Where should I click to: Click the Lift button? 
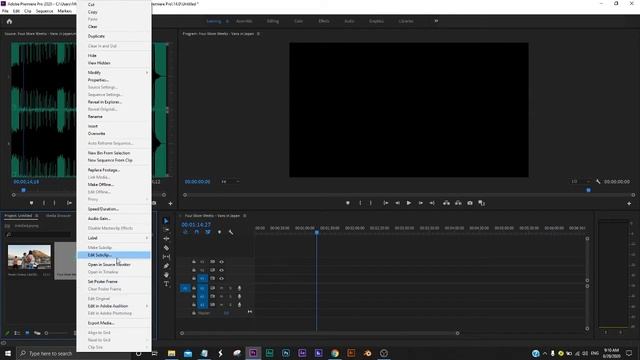click(x=447, y=203)
